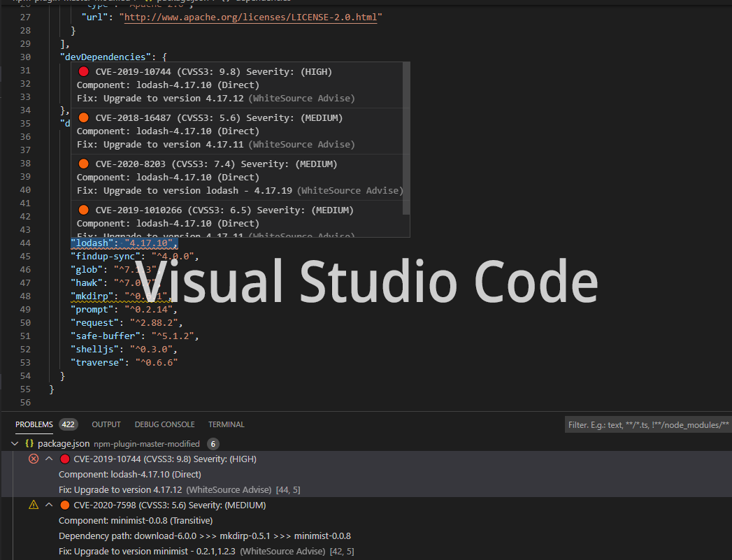Click the JSON file icon of package.json
The height and width of the screenshot is (560, 732).
[x=29, y=443]
